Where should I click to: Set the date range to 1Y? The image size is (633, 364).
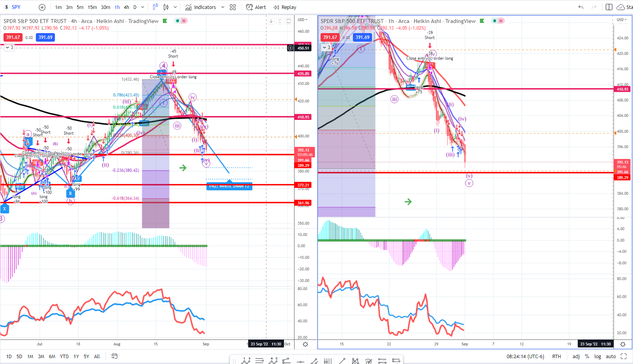click(x=76, y=356)
